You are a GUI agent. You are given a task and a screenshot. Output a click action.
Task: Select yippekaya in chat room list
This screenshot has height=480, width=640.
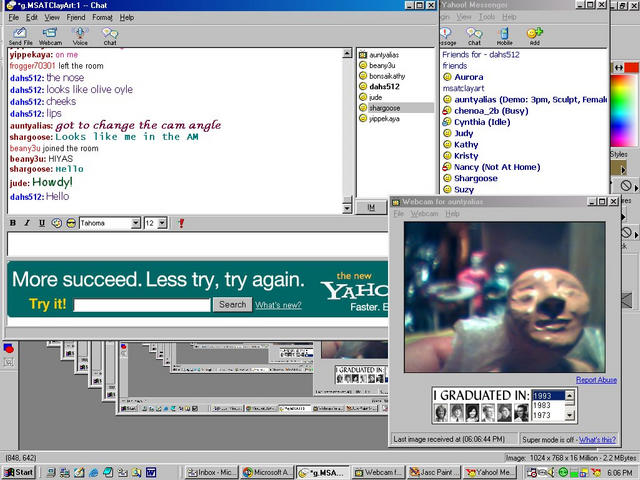coord(384,119)
